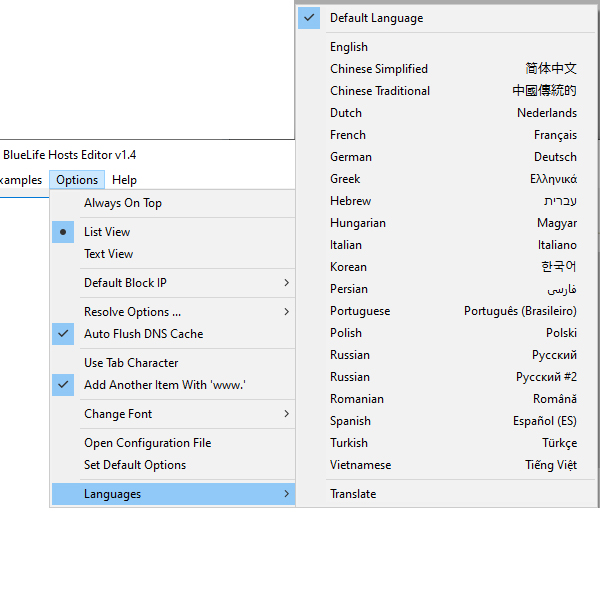Choose English language
This screenshot has height=600, width=600.
click(447, 47)
